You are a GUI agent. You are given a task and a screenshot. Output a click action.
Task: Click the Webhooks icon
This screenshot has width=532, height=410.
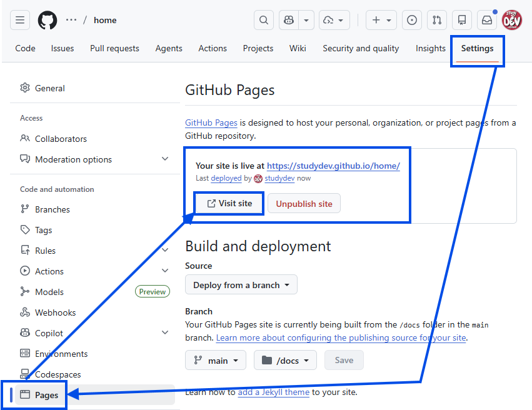(25, 312)
